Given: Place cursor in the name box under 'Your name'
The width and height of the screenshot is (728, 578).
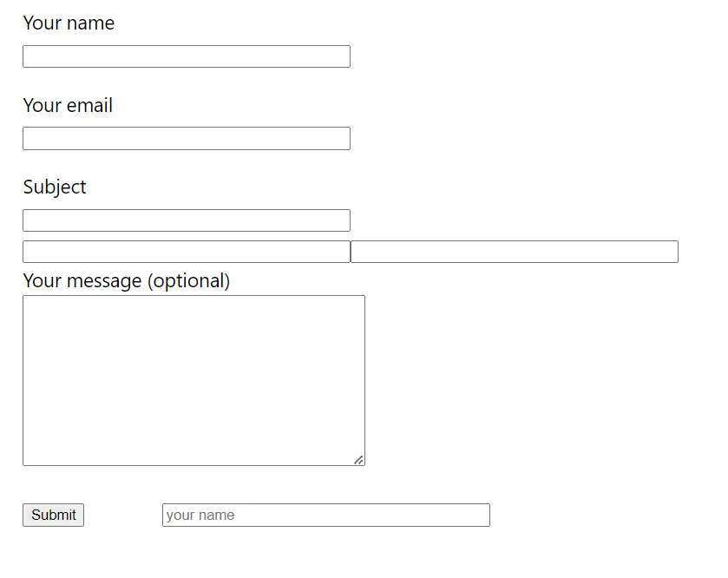Looking at the screenshot, I should click(x=186, y=56).
